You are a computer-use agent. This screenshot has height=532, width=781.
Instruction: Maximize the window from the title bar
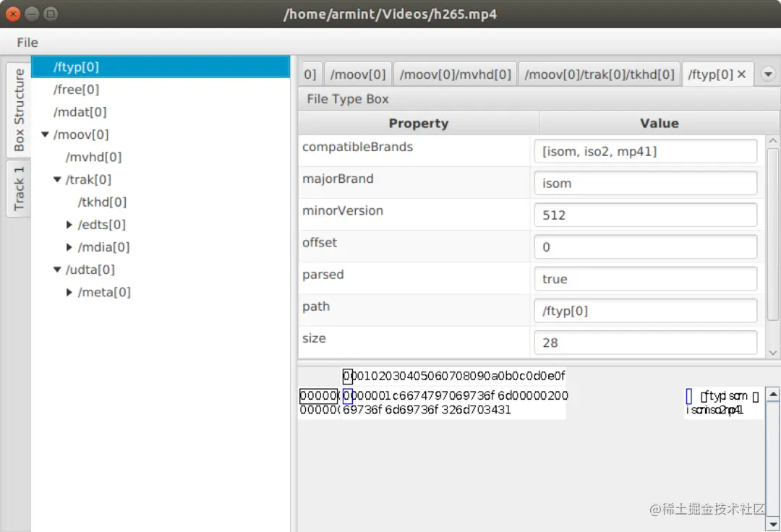51,14
